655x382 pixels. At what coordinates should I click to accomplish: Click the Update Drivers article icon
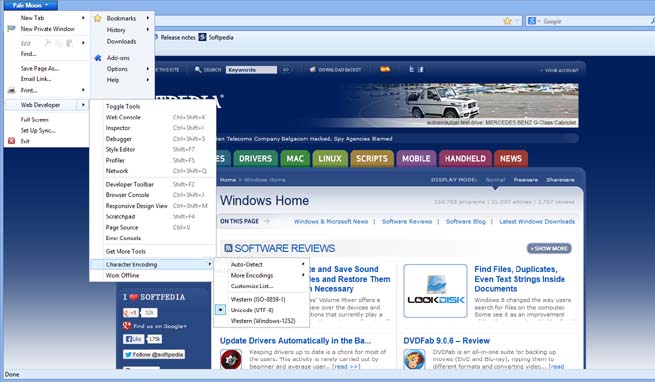(x=231, y=359)
